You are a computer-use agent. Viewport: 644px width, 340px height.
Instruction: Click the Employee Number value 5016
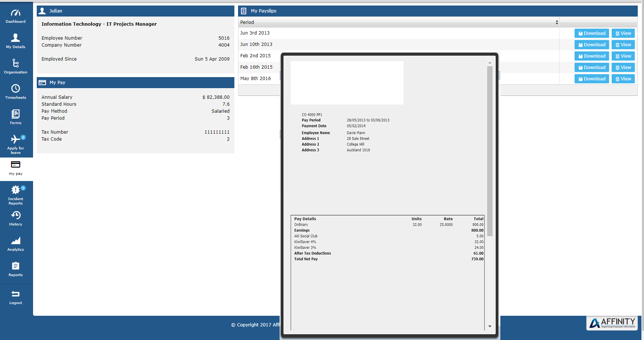(224, 38)
